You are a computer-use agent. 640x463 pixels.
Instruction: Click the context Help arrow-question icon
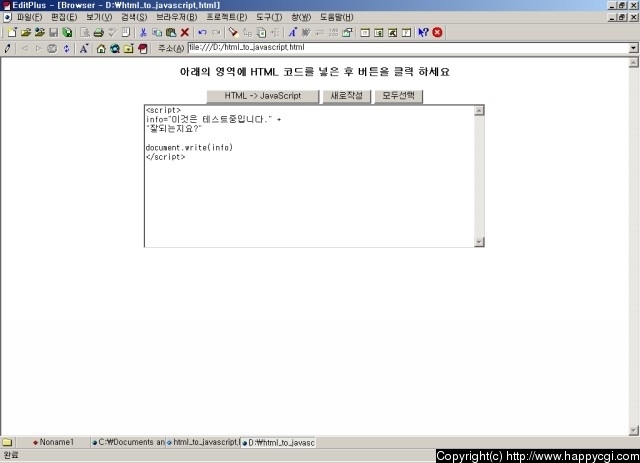423,32
